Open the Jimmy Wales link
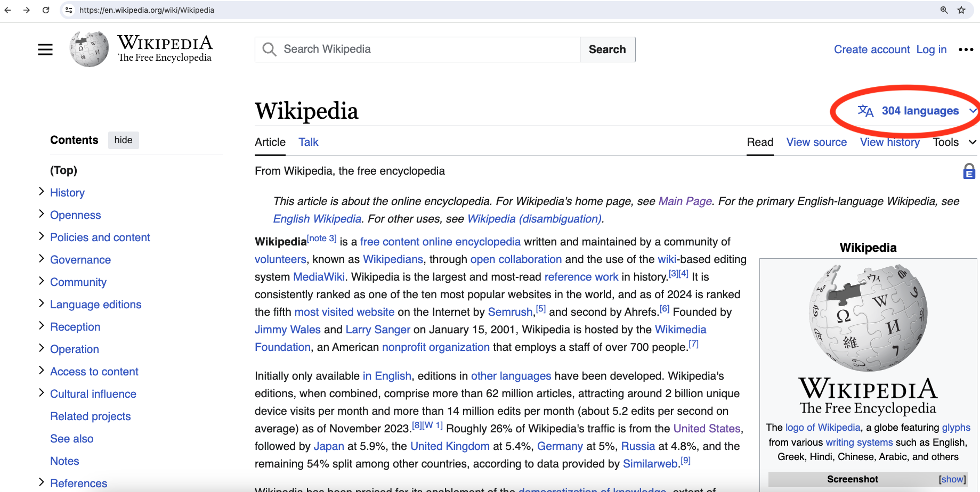The image size is (980, 492). (x=288, y=330)
